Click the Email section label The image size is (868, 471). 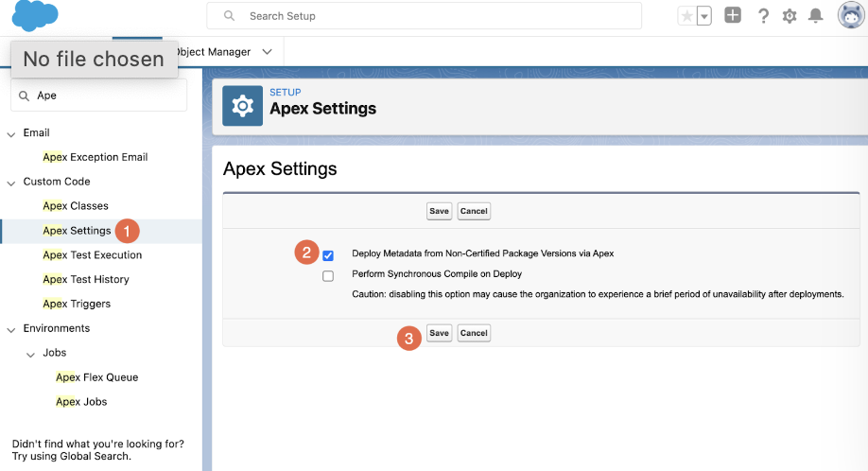[x=37, y=132]
